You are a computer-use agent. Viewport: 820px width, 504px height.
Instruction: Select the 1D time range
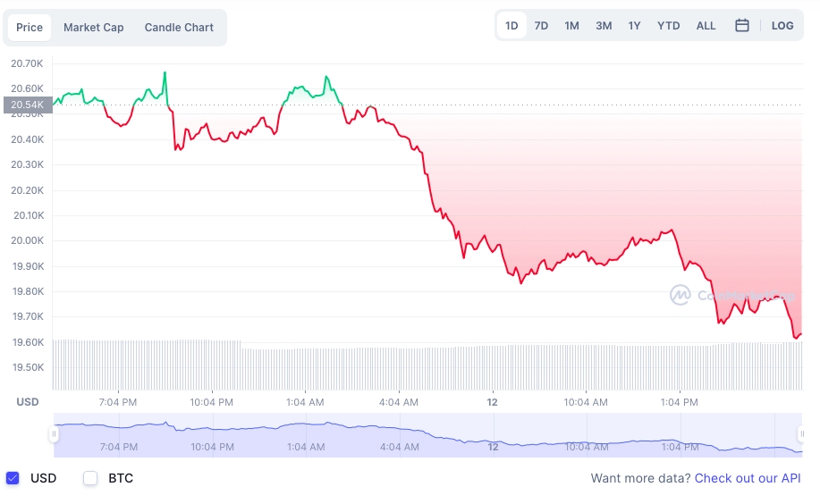(x=511, y=26)
